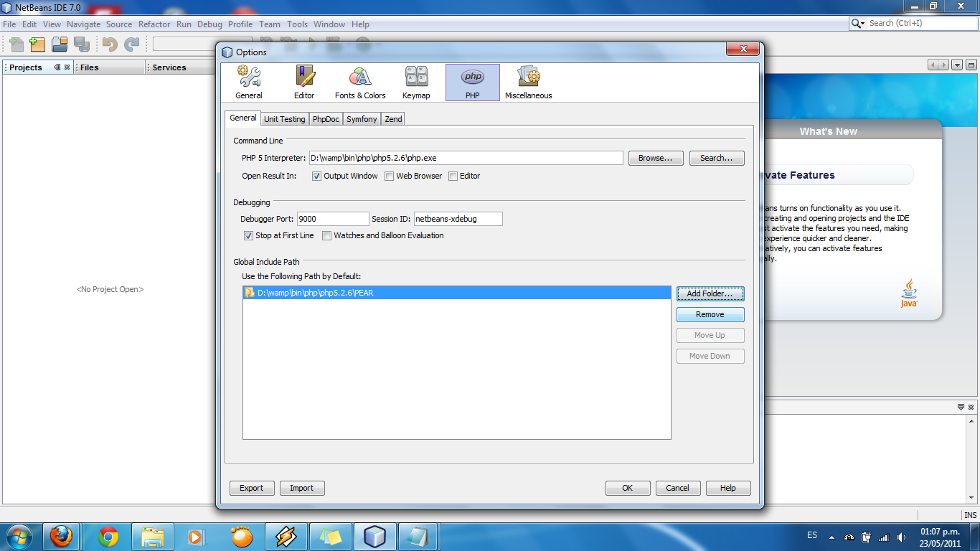Browse for the PHP 5 interpreter

pyautogui.click(x=655, y=158)
